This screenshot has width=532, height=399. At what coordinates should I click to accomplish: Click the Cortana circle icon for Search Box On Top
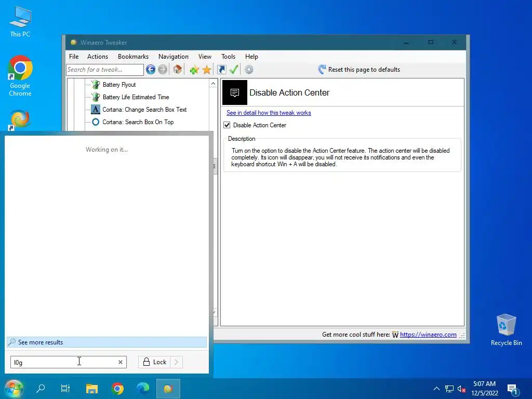(x=96, y=122)
